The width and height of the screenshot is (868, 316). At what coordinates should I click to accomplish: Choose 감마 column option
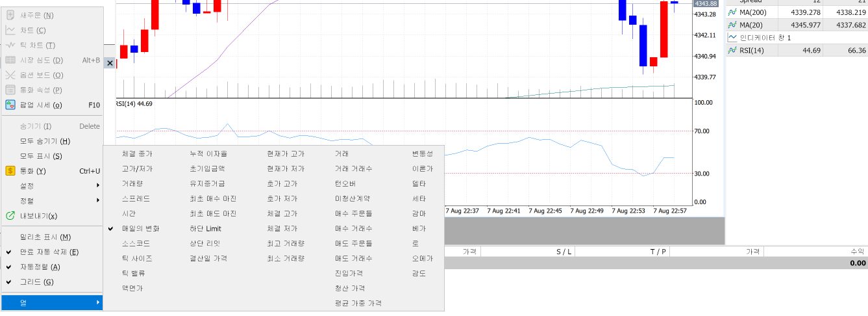coord(419,214)
